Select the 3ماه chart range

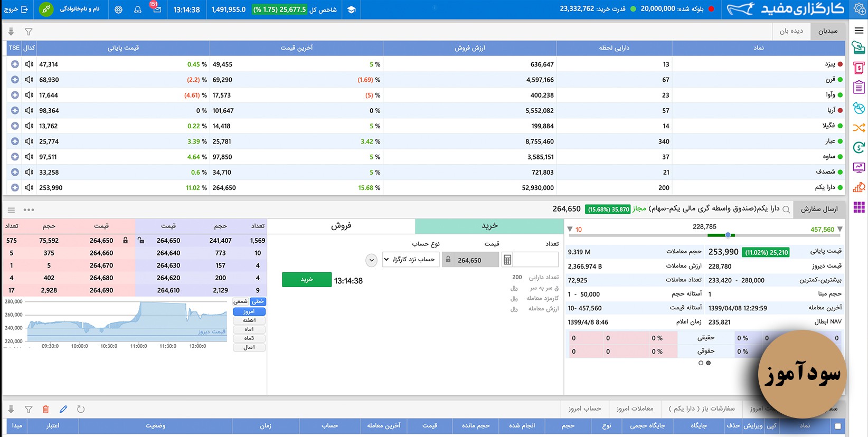249,338
